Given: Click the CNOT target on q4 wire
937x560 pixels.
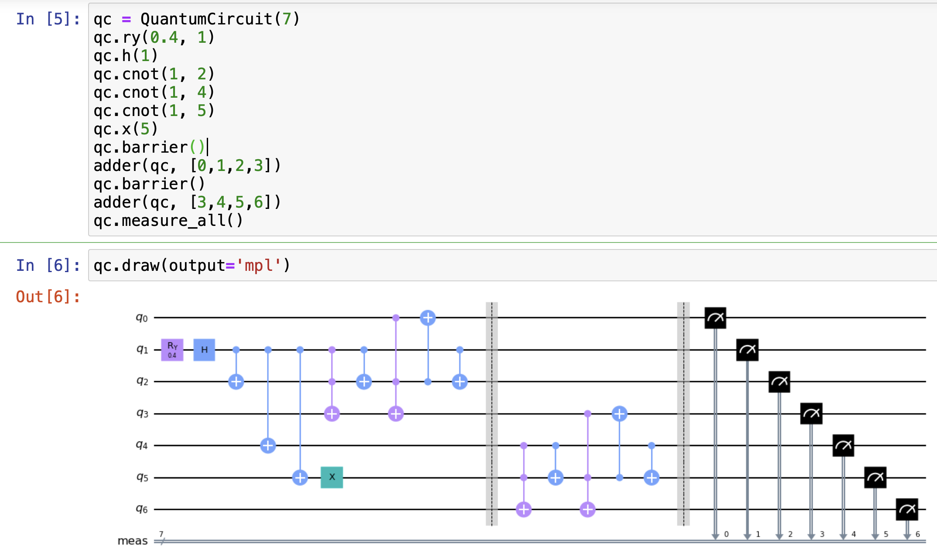Looking at the screenshot, I should (268, 445).
